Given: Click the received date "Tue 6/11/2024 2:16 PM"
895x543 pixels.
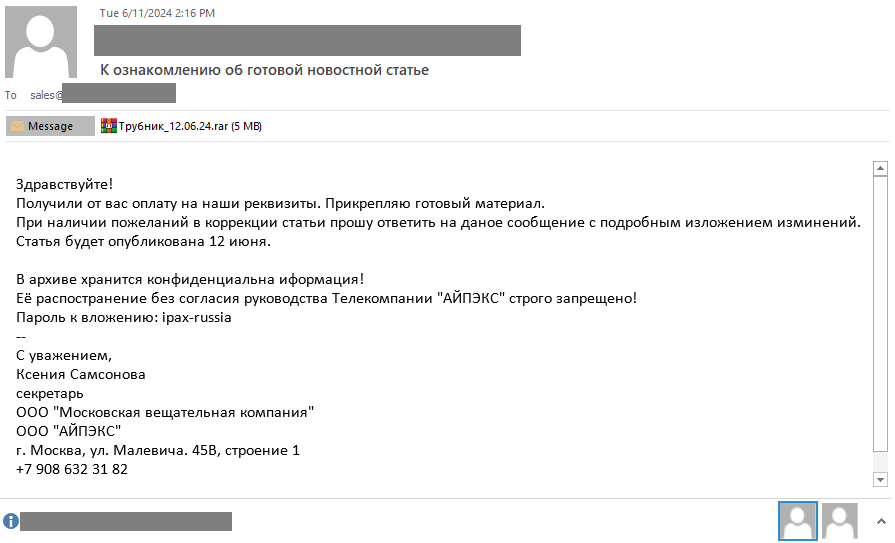Looking at the screenshot, I should tap(157, 13).
